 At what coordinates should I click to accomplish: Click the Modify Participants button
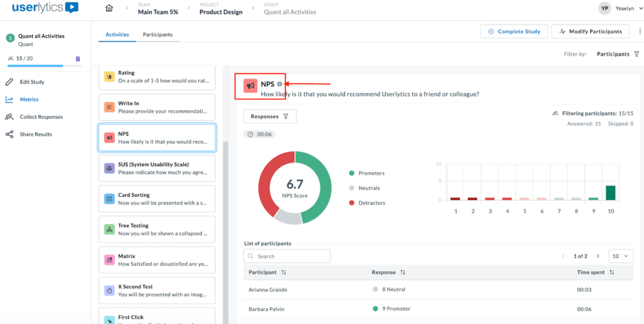point(591,31)
